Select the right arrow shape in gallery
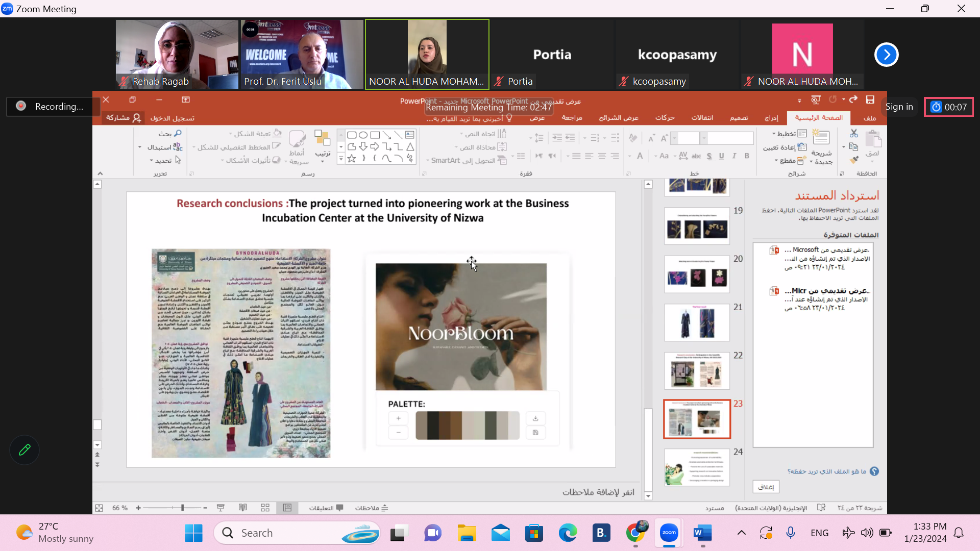Image resolution: width=980 pixels, height=551 pixels. pos(375,146)
